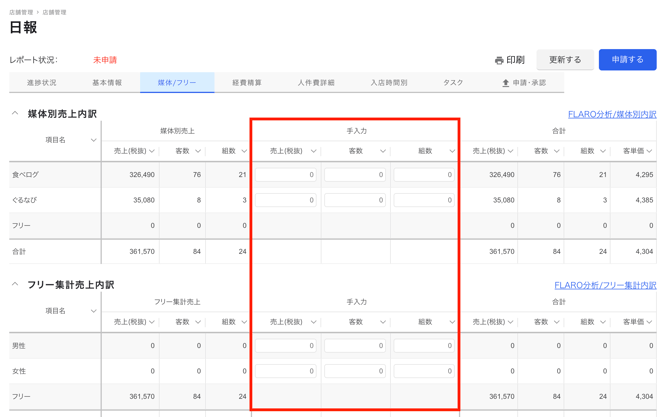
Task: Open the 客単価 column chevron in the 媒体別 table
Action: (x=649, y=152)
